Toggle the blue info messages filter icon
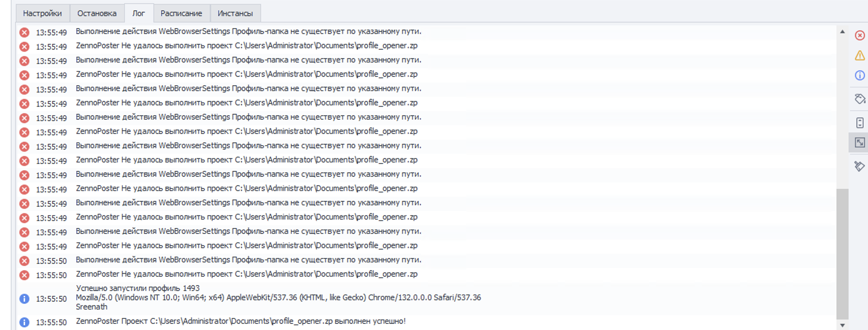Viewport: 868px width, 330px height. [x=859, y=75]
